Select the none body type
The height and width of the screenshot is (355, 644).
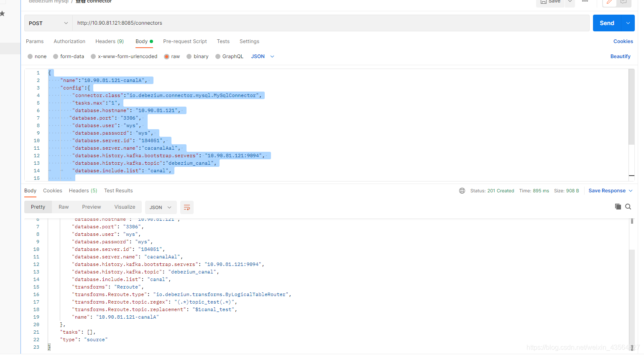coord(37,56)
